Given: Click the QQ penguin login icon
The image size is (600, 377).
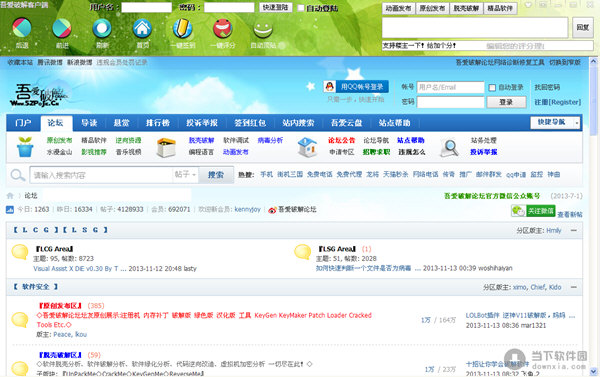Looking at the screenshot, I should click(329, 86).
